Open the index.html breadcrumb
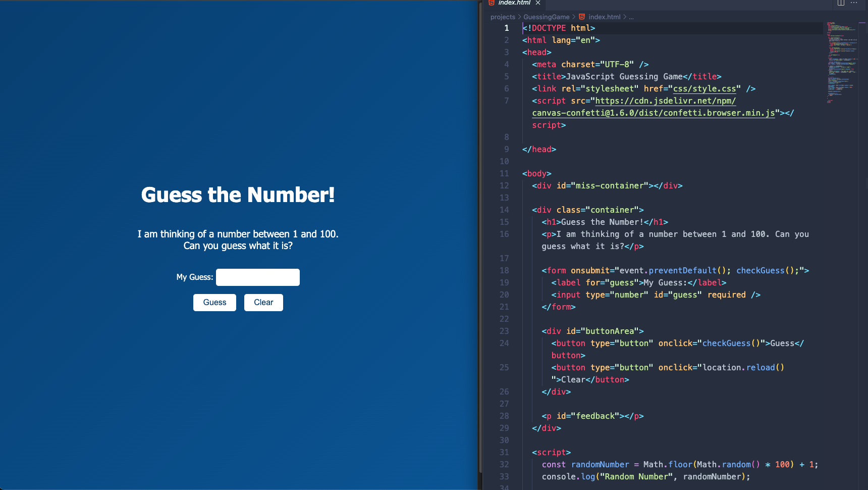Viewport: 868px width, 490px height. [x=604, y=17]
